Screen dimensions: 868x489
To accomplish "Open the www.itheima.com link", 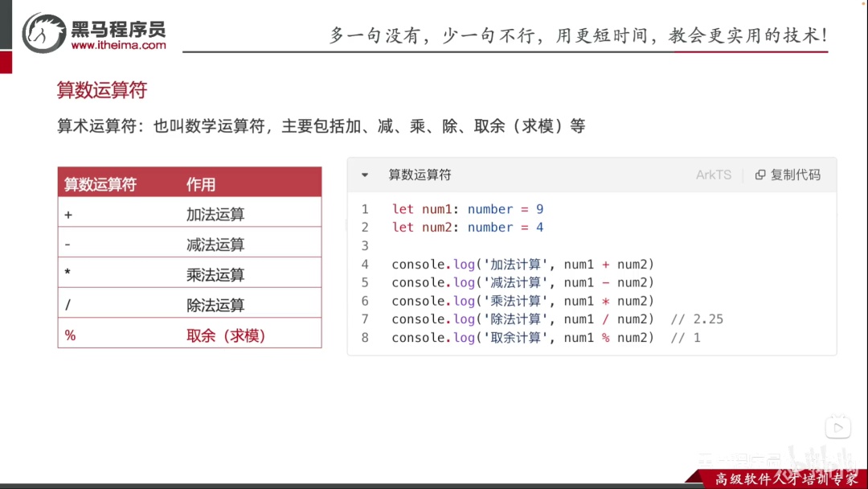I will (118, 45).
